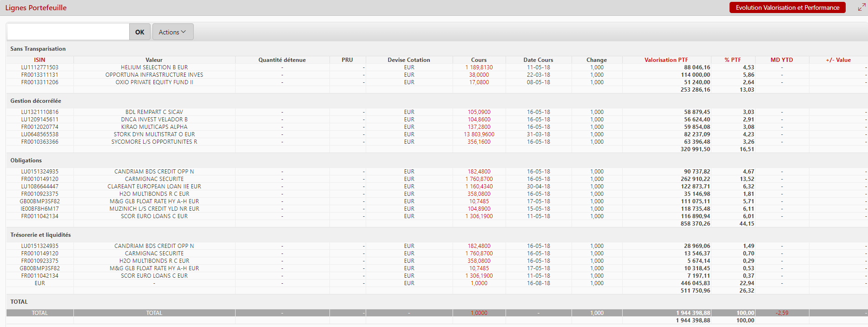Select the SYCOMORE L/S OPPORTUNITES R row

tap(154, 142)
